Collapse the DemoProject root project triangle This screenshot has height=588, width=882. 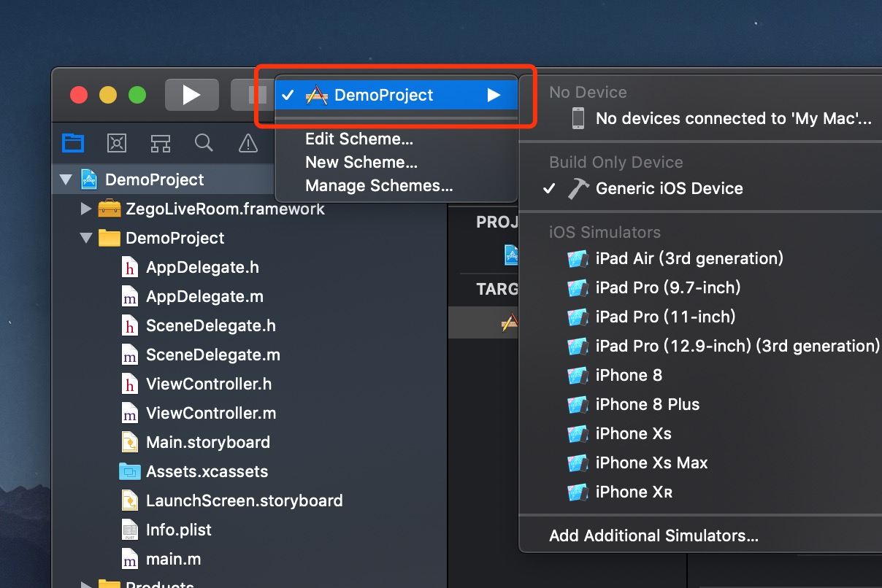point(66,179)
